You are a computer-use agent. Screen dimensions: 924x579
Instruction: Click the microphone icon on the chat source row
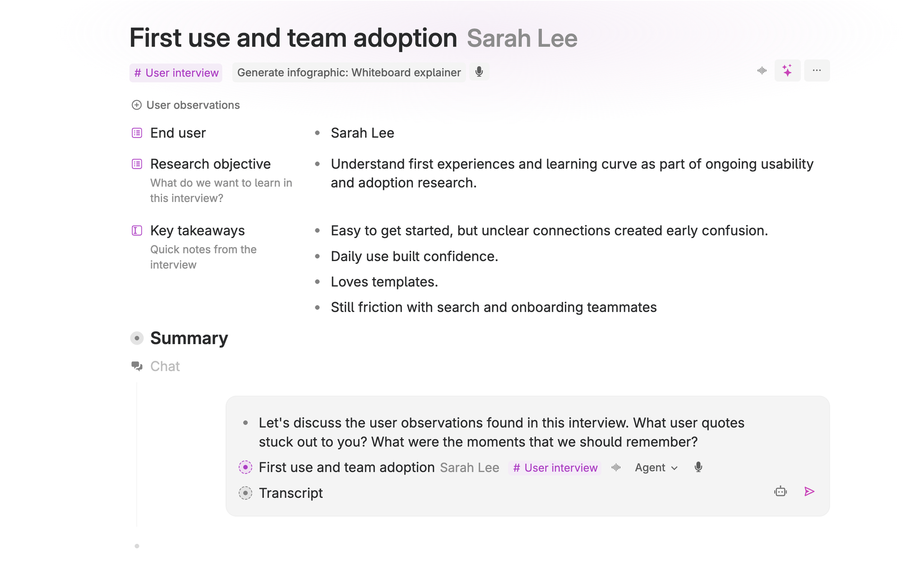point(698,467)
